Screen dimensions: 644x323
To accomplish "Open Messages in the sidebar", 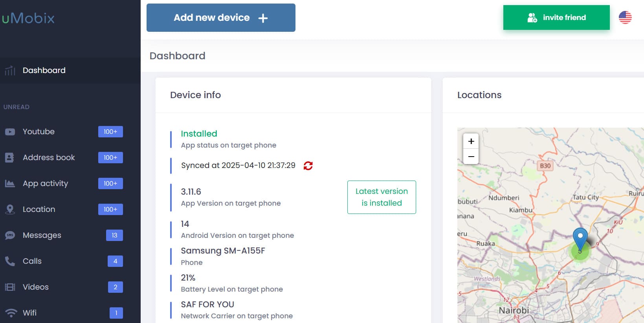I will [42, 235].
